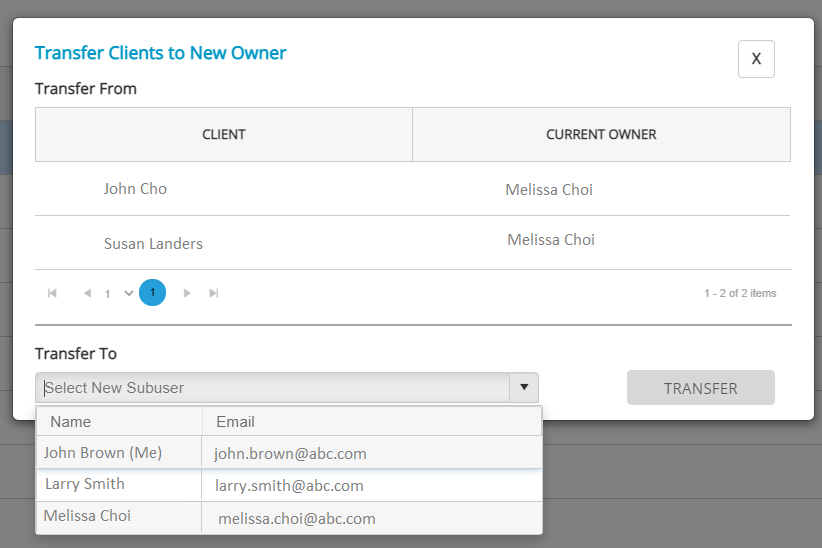Focus the Select New Subuser field
The width and height of the screenshot is (822, 548).
273,388
